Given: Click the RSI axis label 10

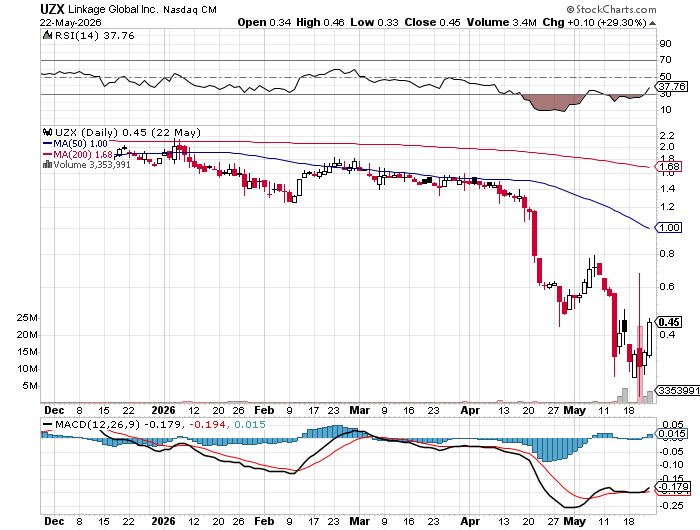Looking at the screenshot, I should click(x=665, y=110).
